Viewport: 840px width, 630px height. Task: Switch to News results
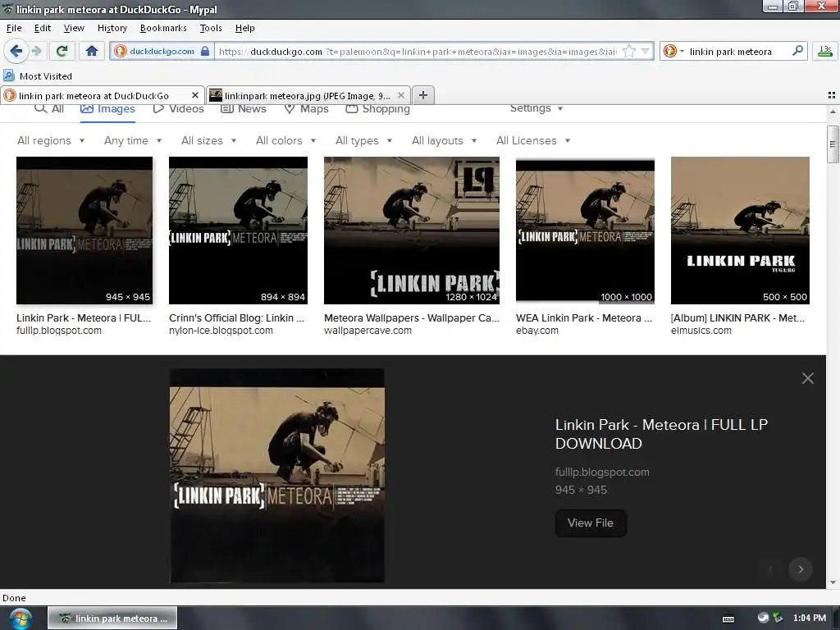pos(243,109)
